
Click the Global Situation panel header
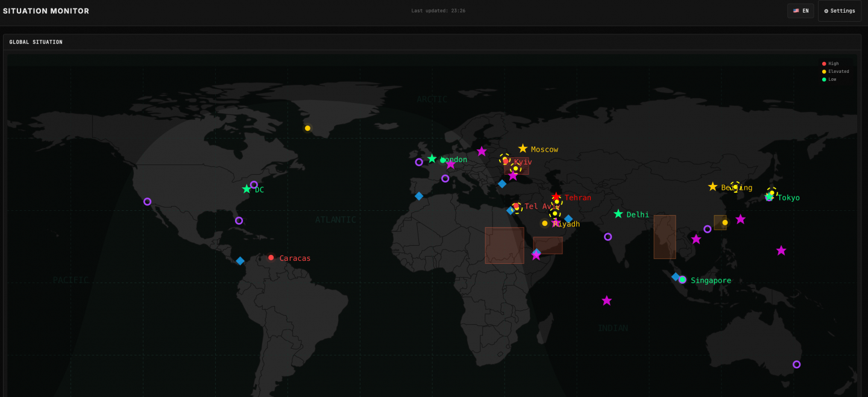[36, 42]
